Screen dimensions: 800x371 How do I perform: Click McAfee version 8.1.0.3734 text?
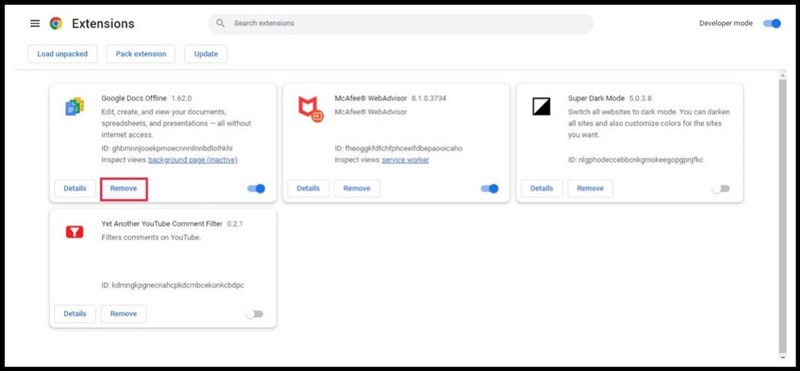point(429,98)
